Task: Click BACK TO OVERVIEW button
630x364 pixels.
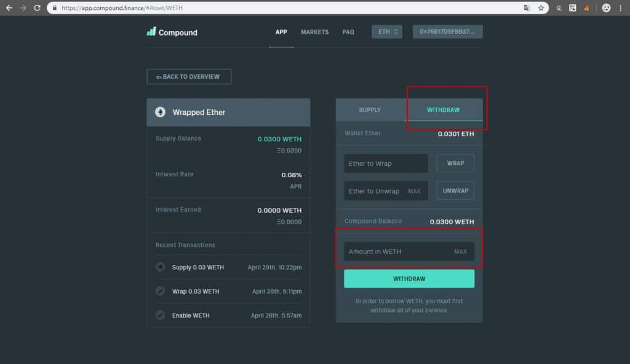Action: pos(189,76)
